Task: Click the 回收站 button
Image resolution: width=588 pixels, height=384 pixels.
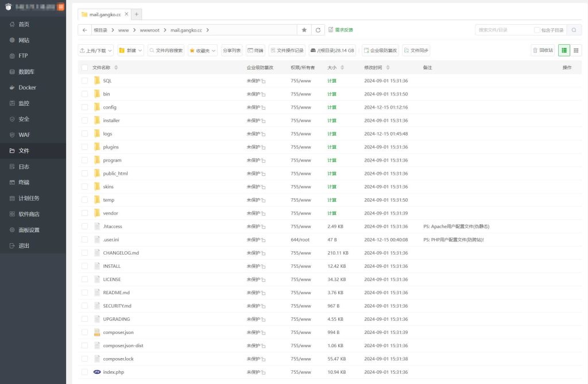Action: coord(543,50)
